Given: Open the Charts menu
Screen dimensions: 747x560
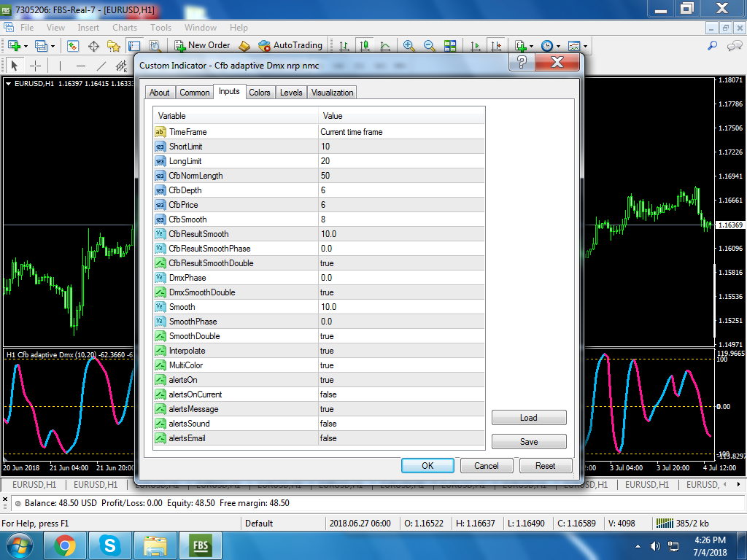Looking at the screenshot, I should coord(125,28).
